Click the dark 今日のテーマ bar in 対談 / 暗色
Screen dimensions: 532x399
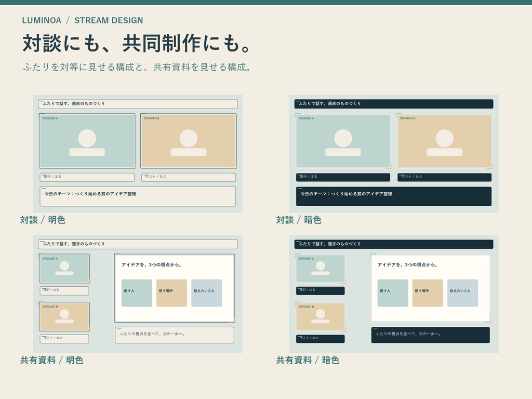pos(394,196)
